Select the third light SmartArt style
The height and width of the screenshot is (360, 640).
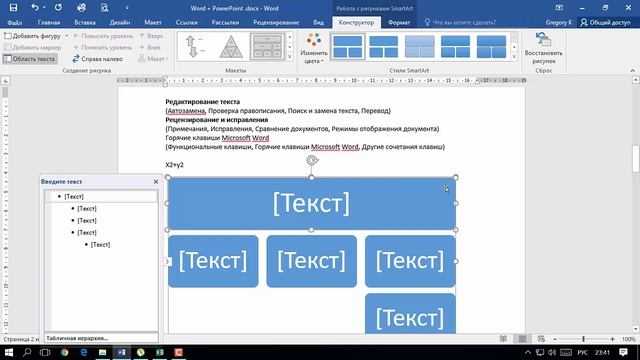[x=419, y=46]
